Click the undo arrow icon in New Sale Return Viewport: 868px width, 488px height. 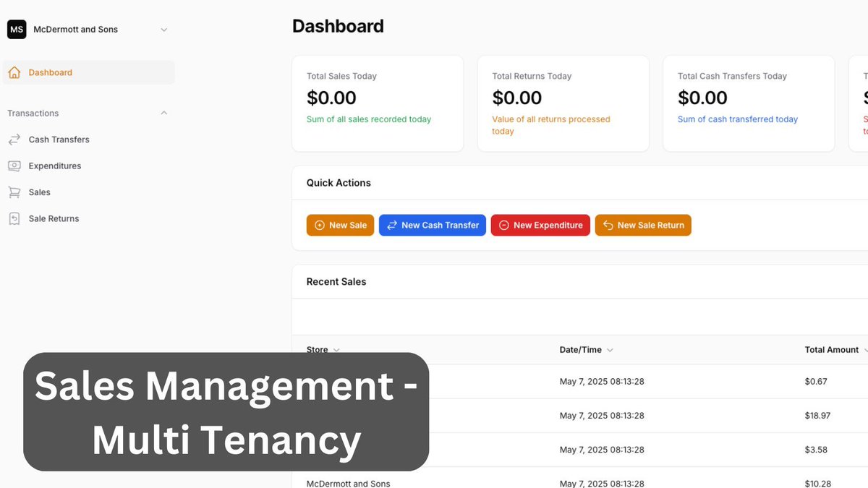click(608, 226)
